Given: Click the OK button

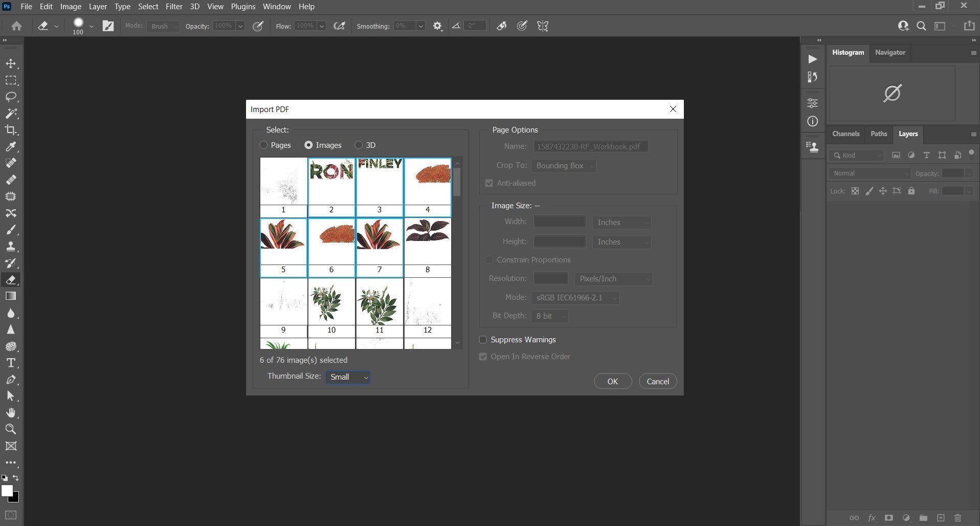Looking at the screenshot, I should pos(612,381).
